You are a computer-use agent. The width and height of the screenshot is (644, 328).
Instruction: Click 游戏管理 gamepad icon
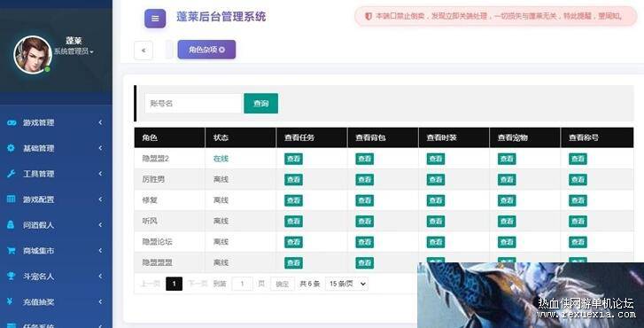[x=12, y=122]
